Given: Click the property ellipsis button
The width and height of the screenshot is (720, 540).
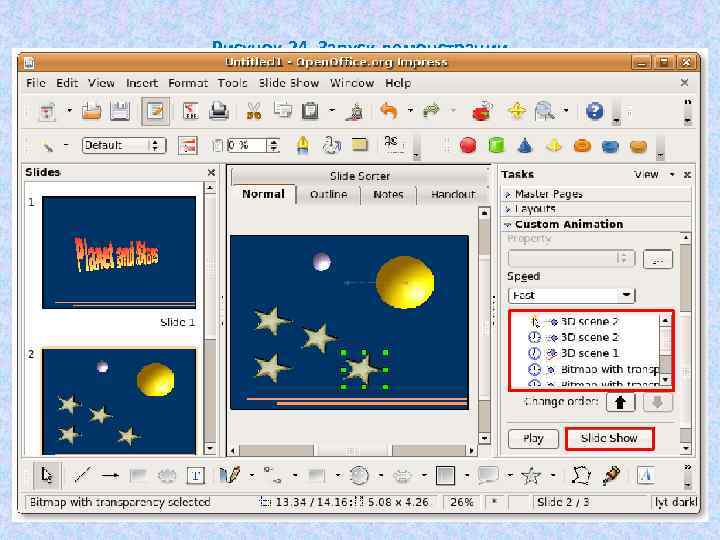Looking at the screenshot, I should pos(658,259).
